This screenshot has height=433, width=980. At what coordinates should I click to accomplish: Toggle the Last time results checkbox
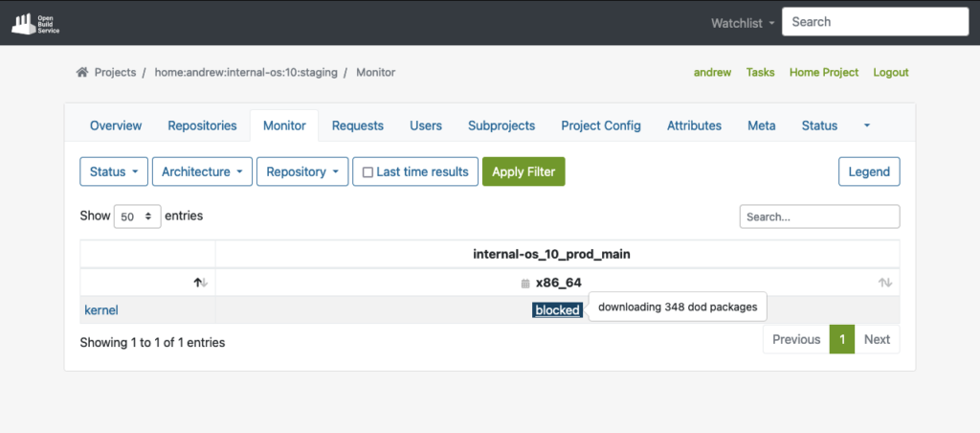tap(367, 172)
